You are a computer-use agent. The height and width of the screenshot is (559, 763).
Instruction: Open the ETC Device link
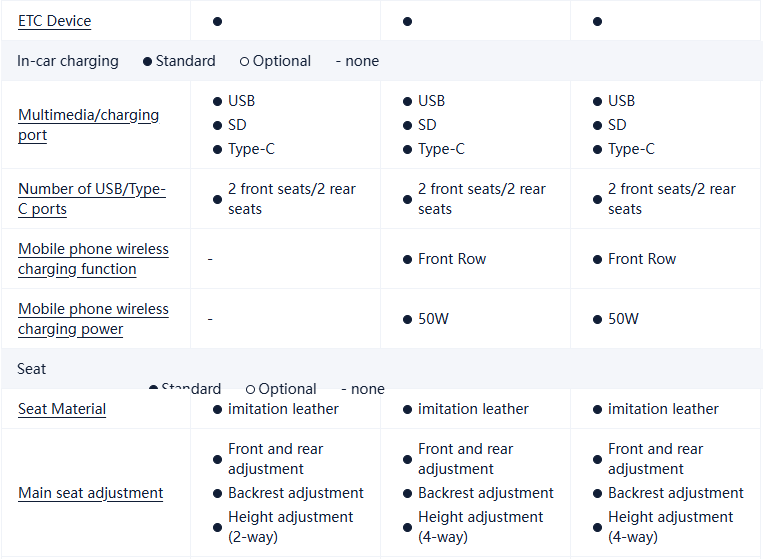[x=54, y=21]
